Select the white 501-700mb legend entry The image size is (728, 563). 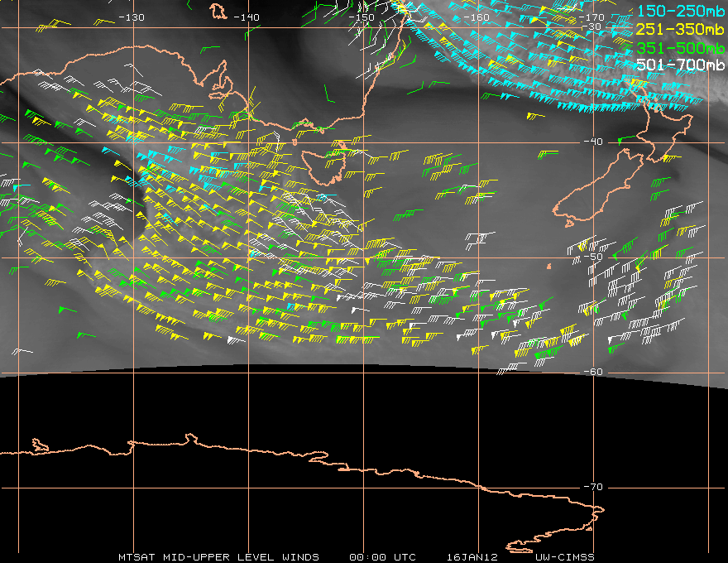point(679,65)
